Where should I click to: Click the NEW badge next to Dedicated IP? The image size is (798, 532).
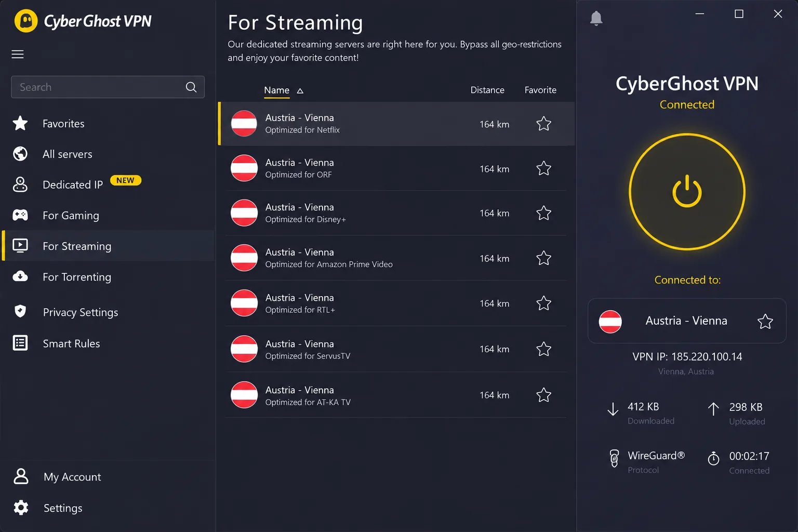[126, 180]
